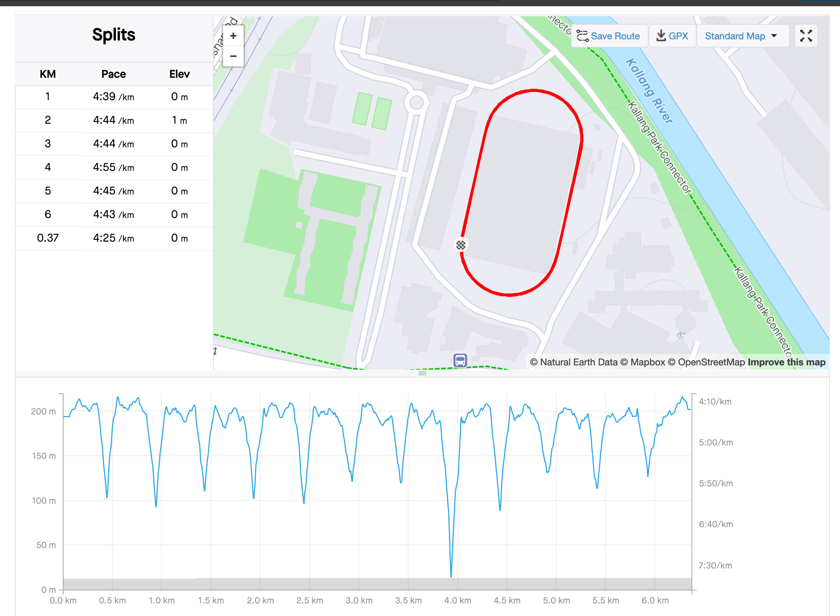Select split row for KM 1
The image size is (840, 616).
tap(114, 97)
